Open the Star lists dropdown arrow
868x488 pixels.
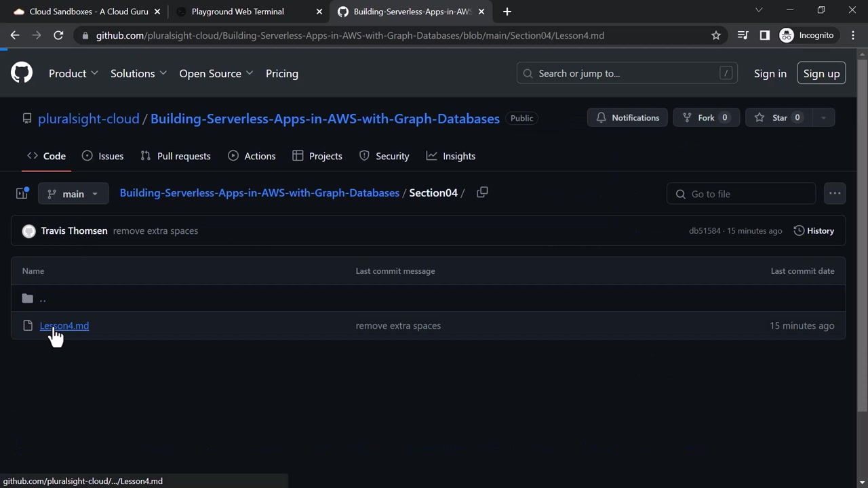pyautogui.click(x=823, y=118)
